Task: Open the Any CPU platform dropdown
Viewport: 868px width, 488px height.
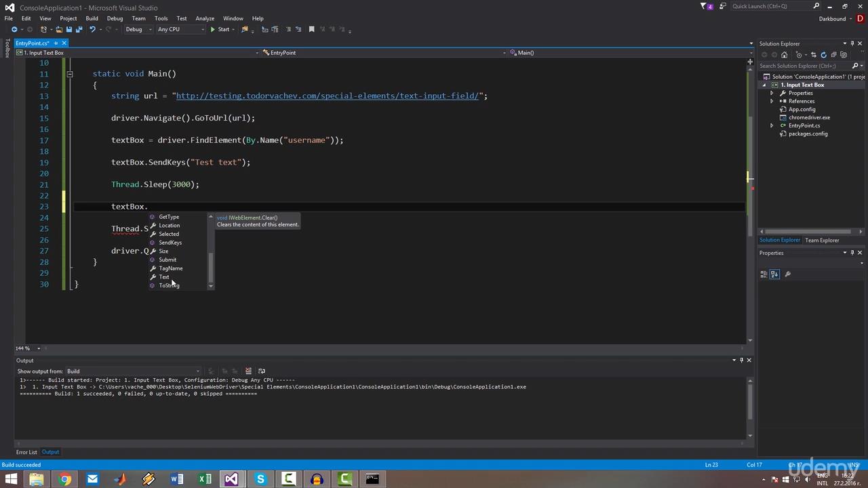Action: 180,29
